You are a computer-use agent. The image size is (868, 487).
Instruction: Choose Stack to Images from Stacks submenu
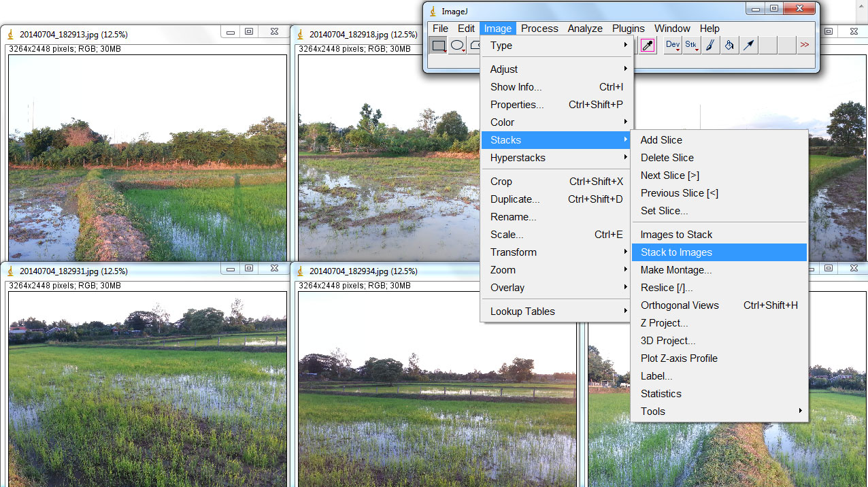(x=677, y=252)
